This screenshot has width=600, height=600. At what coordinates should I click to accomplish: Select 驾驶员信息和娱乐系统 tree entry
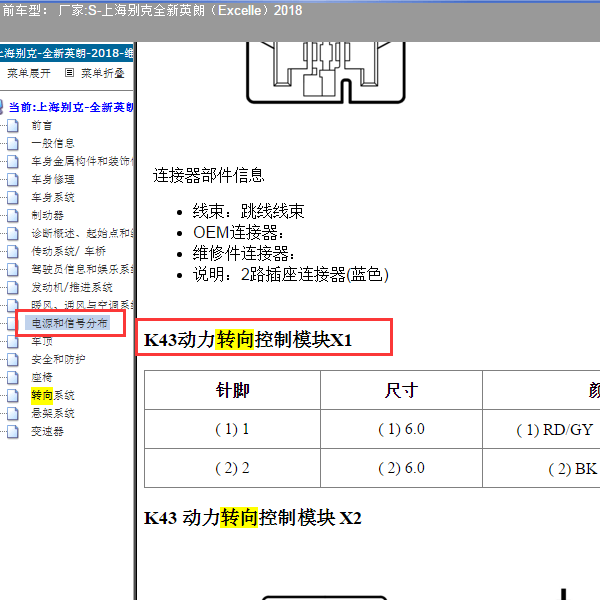tap(82, 269)
